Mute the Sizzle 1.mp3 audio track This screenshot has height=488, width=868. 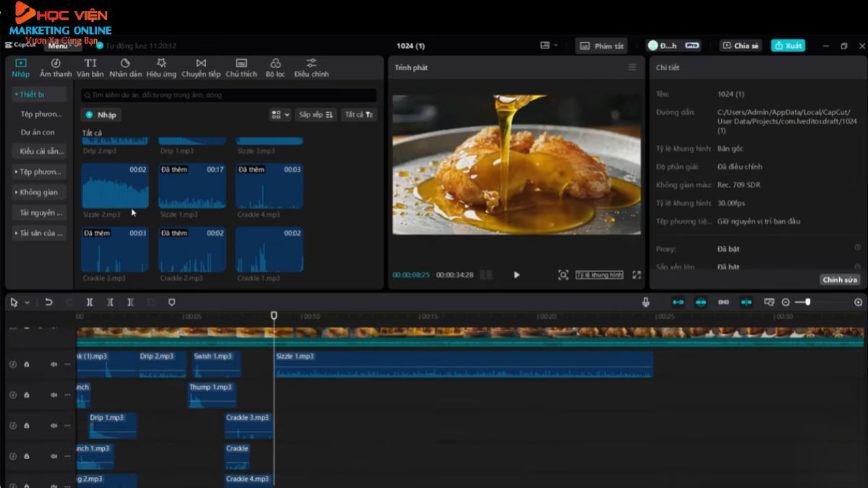click(53, 364)
